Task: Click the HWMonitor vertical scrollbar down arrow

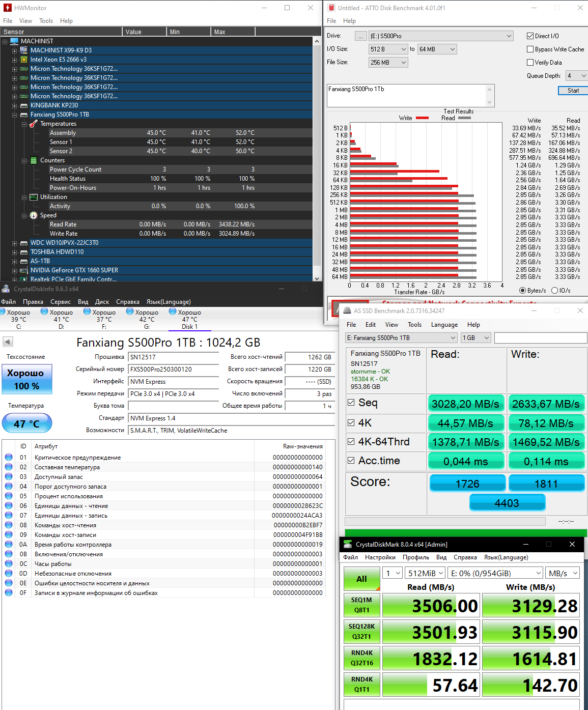Action: (317, 278)
